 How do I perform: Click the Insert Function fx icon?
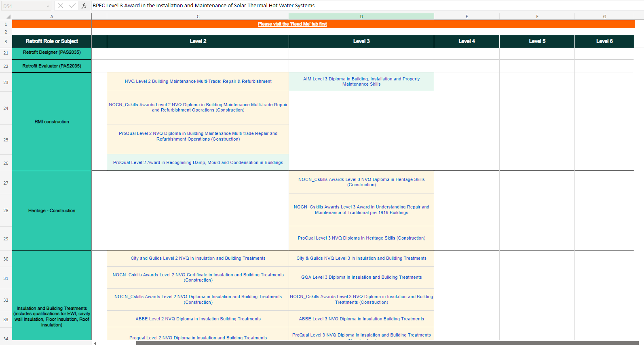click(x=84, y=6)
